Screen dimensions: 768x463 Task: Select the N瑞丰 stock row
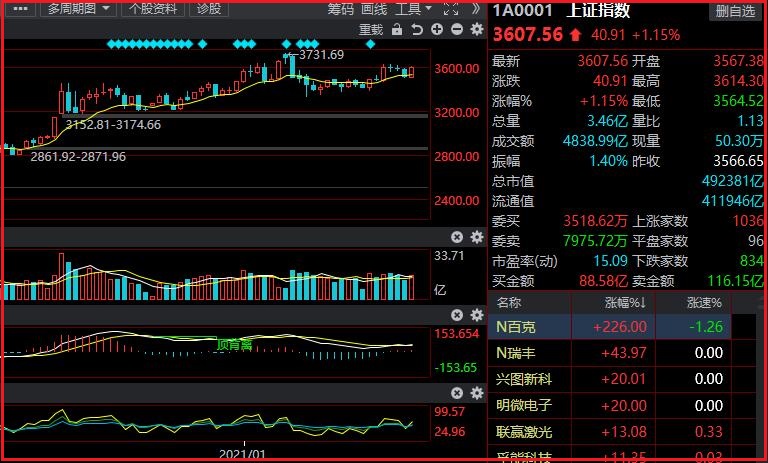tap(609, 353)
